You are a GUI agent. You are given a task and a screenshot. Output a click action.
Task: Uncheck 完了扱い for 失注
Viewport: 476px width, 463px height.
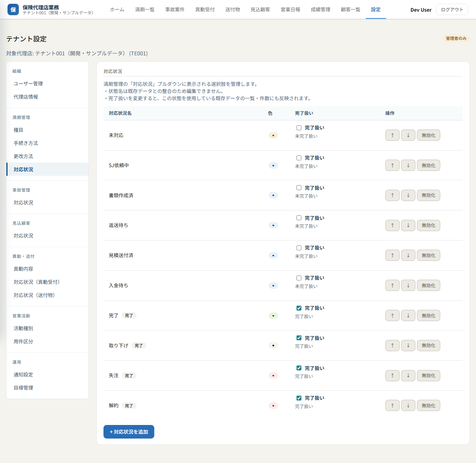pyautogui.click(x=299, y=368)
